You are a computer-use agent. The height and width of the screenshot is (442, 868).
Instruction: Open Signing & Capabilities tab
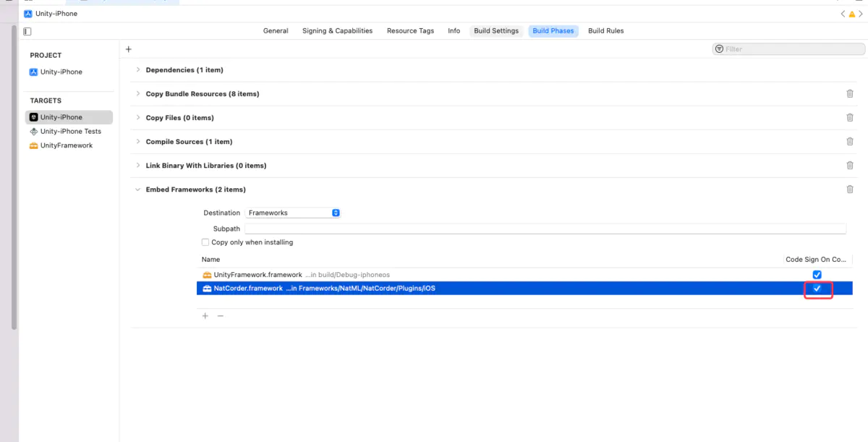(337, 31)
